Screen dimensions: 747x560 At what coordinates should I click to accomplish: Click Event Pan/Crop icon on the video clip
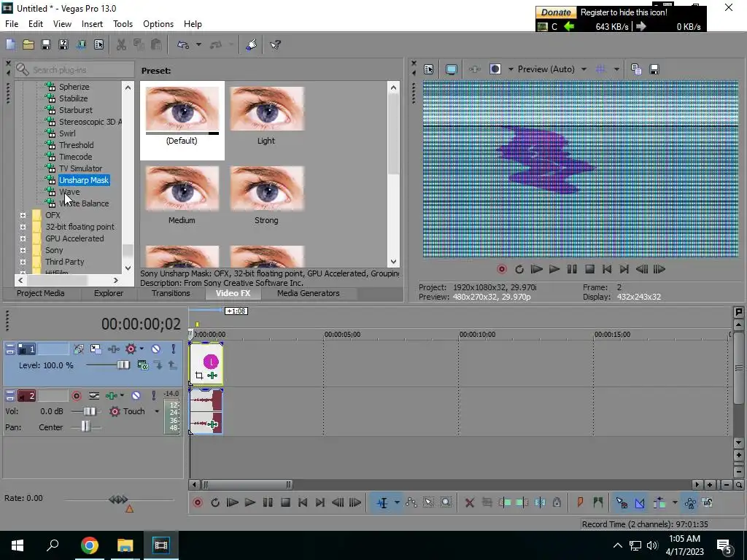click(199, 376)
